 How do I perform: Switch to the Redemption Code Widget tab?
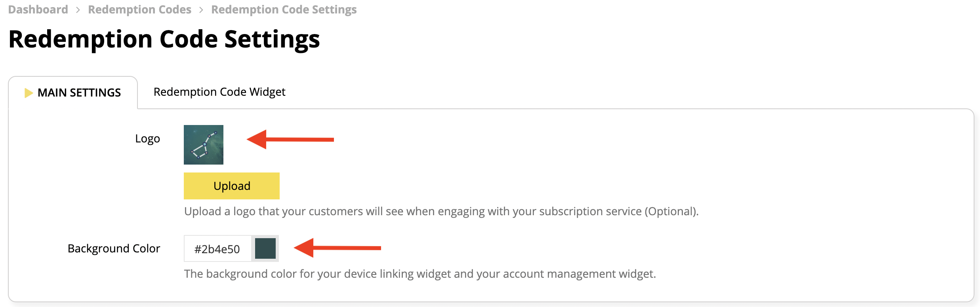(x=219, y=92)
